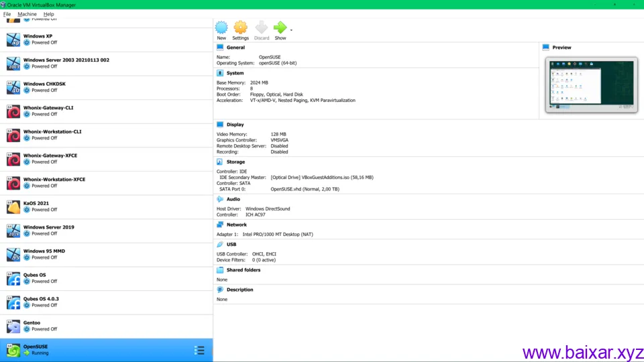The width and height of the screenshot is (644, 362).
Task: Open the Description section header
Action: (240, 290)
